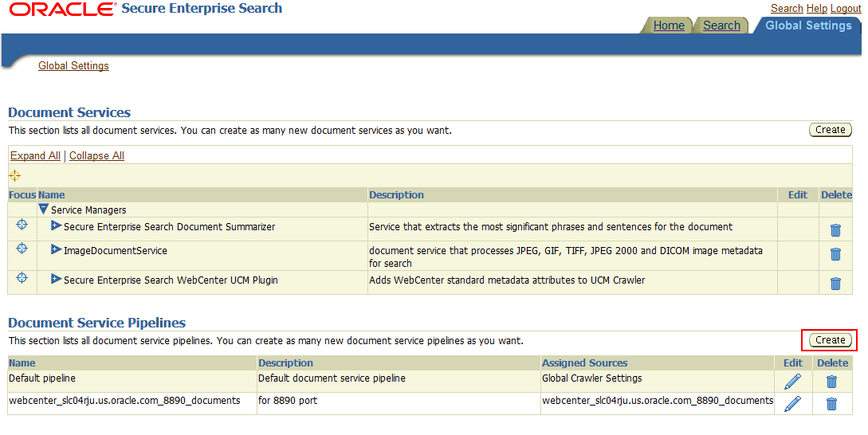The height and width of the screenshot is (435, 868).
Task: Go to Global Settings breadcrumb link
Action: tap(73, 66)
